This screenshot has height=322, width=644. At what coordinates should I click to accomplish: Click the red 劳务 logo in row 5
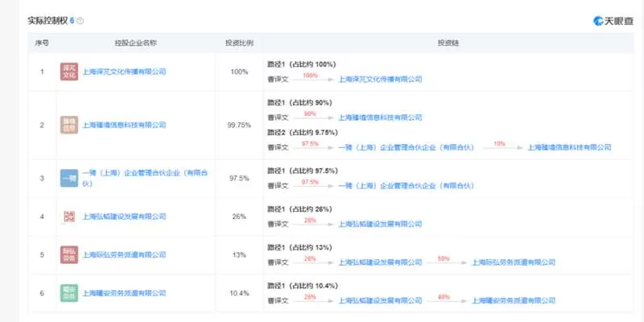click(69, 254)
